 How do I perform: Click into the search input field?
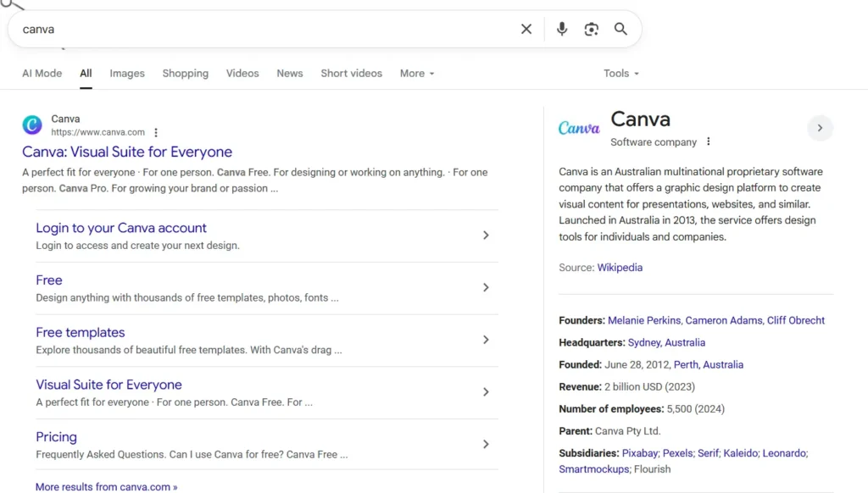pos(254,29)
